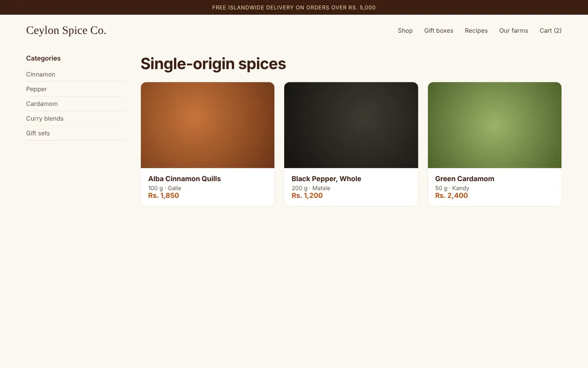
Task: Select the Pepper category
Action: (x=75, y=89)
